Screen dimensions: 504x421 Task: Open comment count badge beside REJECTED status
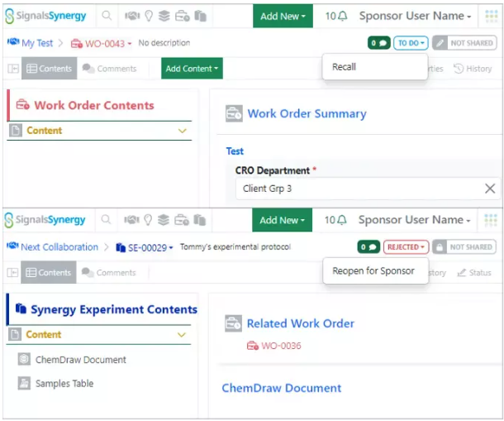[368, 247]
